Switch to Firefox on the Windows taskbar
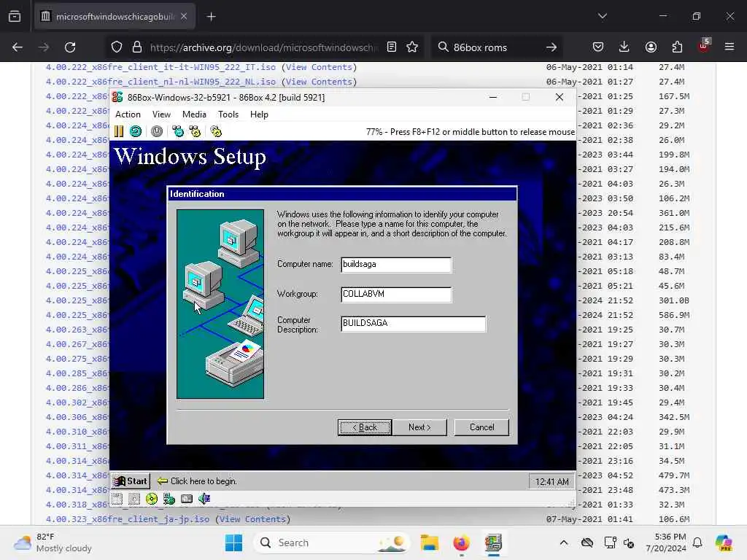This screenshot has width=747, height=560. 461,542
